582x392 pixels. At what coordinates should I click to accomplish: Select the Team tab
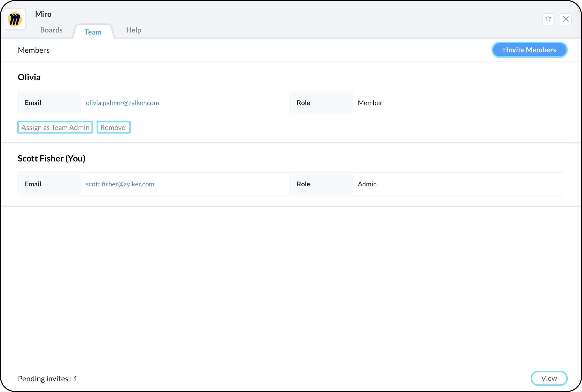coord(93,32)
